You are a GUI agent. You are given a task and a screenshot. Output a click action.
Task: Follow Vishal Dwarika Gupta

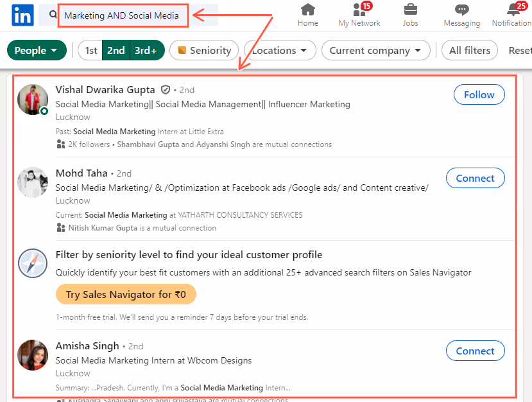(479, 94)
